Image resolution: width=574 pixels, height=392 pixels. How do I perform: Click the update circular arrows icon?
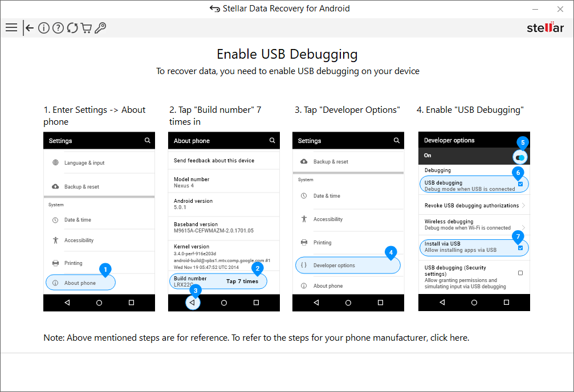pos(72,28)
